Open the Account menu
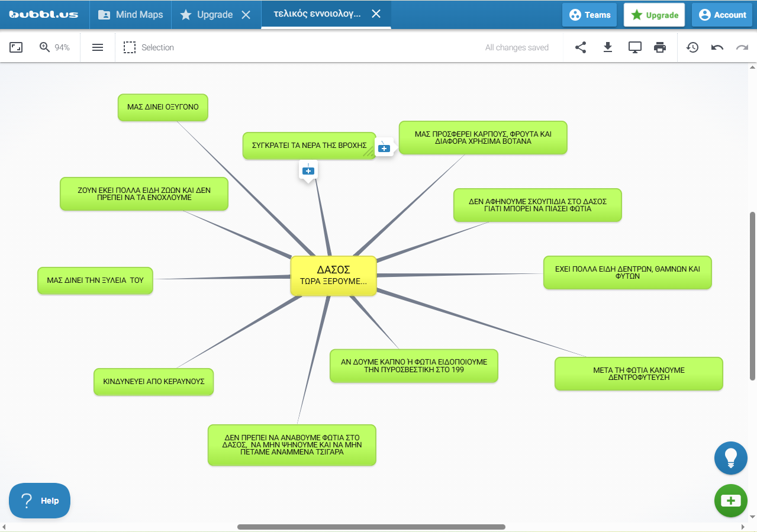The image size is (757, 532). 722,15
